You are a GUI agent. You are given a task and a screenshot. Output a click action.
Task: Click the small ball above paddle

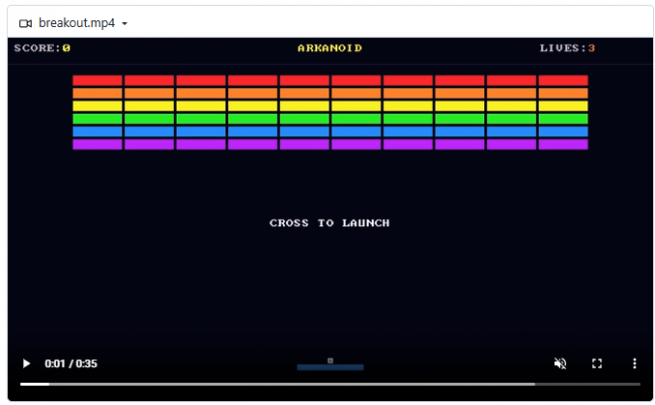coord(330,361)
